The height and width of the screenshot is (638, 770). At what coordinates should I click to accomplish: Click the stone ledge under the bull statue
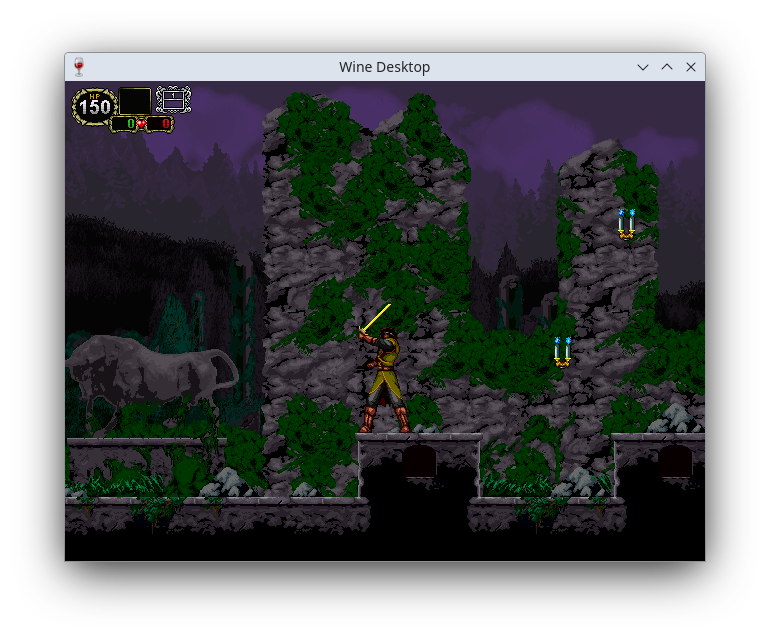(145, 442)
